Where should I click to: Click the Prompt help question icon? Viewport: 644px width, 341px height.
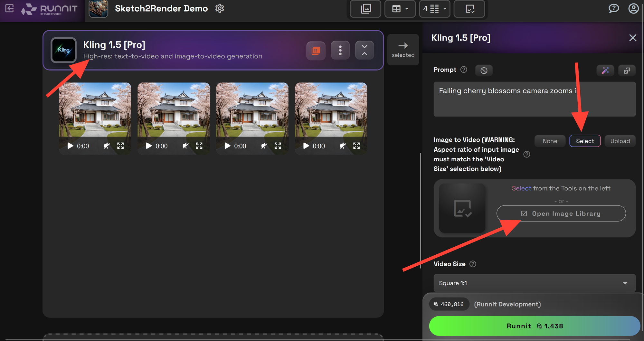coord(464,70)
